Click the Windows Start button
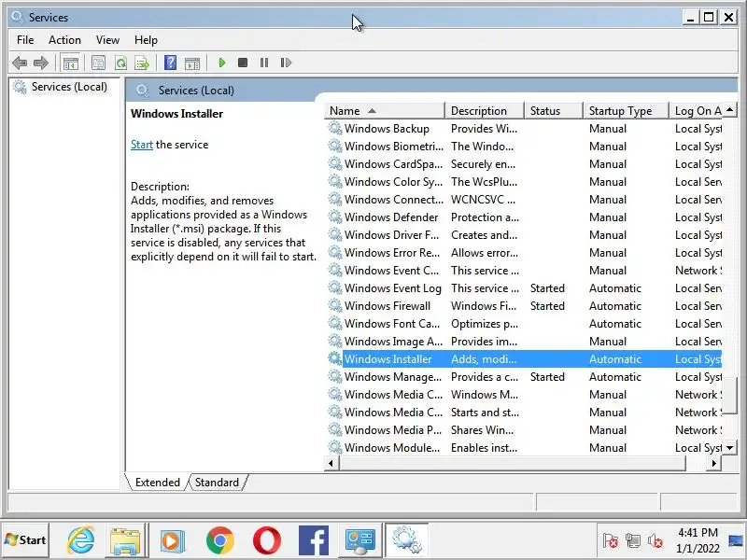This screenshot has width=747, height=560. coord(25,540)
